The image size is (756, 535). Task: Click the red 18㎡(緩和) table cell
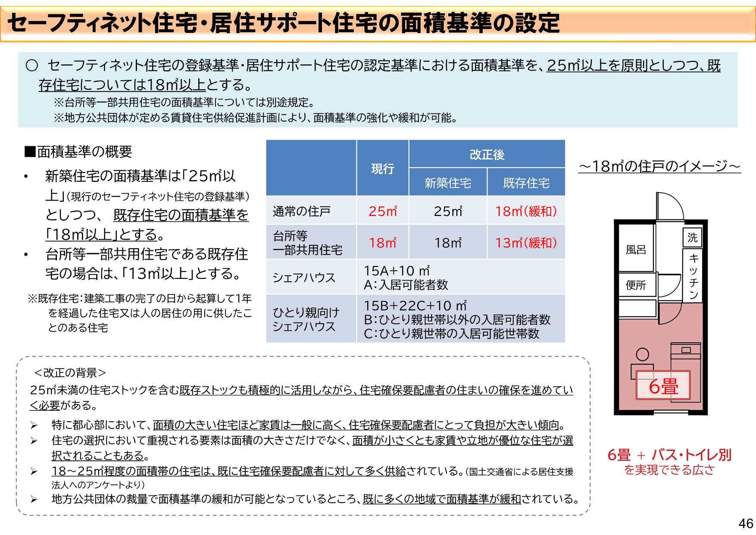pos(526,211)
